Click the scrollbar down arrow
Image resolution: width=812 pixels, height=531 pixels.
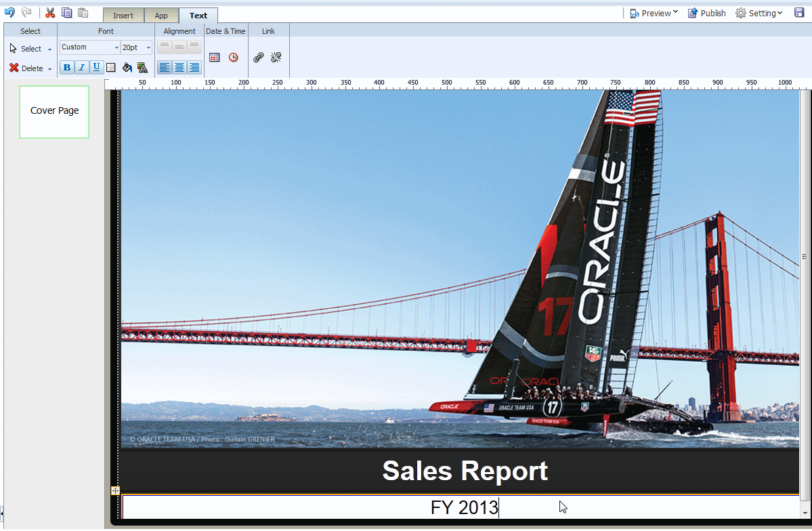(x=805, y=513)
